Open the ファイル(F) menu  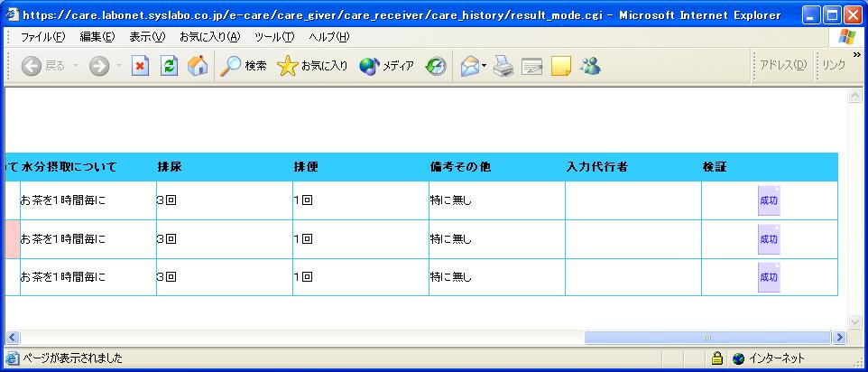click(x=42, y=36)
